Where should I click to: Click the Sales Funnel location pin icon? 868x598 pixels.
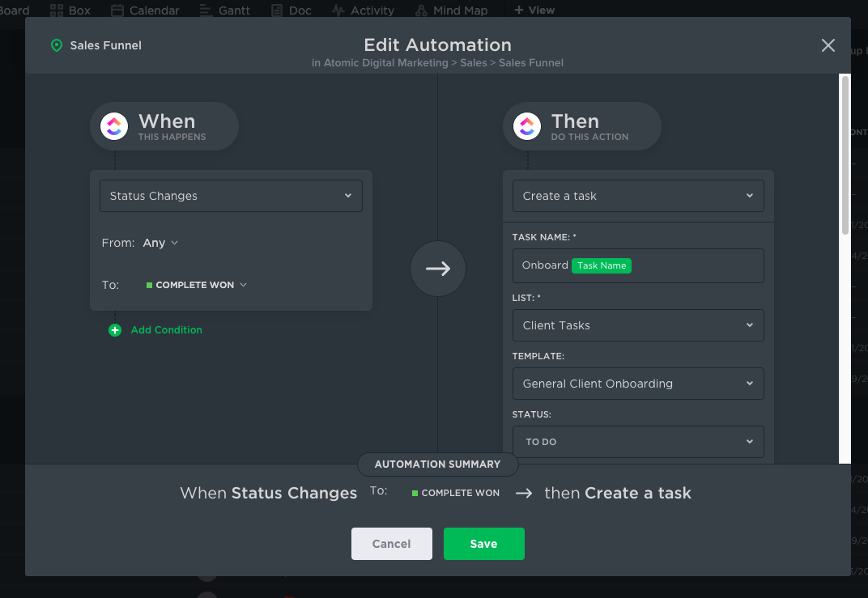56,45
